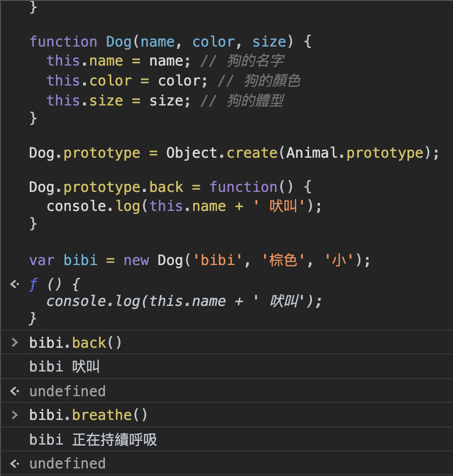Click the bibi.back() command entry
Viewport: 453px width, 476px height.
coord(75,343)
